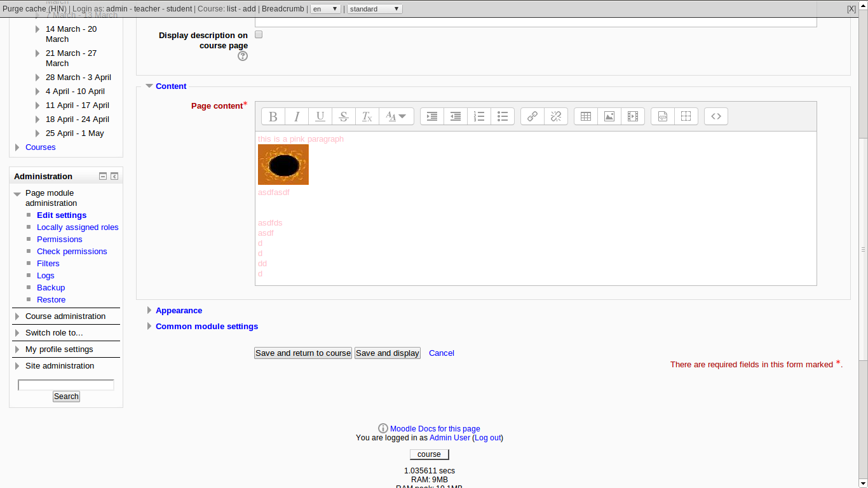Decrease paragraph indent
868x488 pixels.
[456, 116]
